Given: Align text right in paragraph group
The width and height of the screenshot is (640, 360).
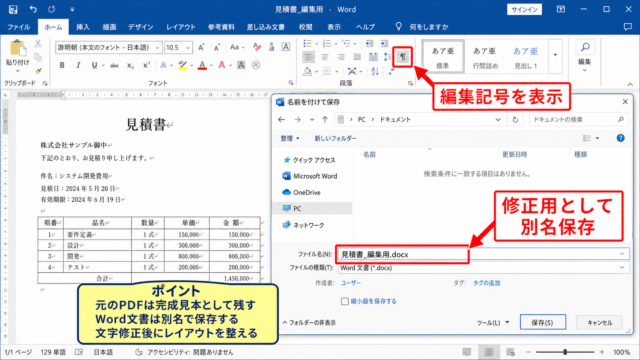Looking at the screenshot, I should [x=341, y=57].
